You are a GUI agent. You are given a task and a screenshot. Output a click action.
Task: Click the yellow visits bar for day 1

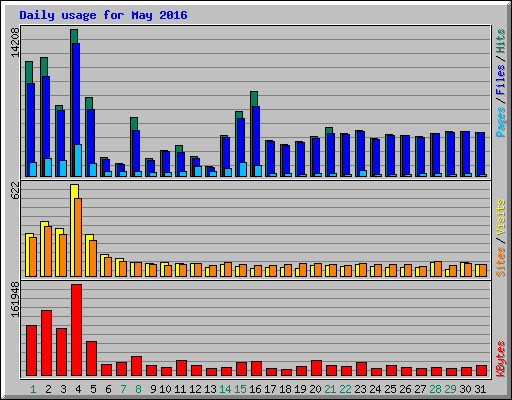tap(28, 255)
